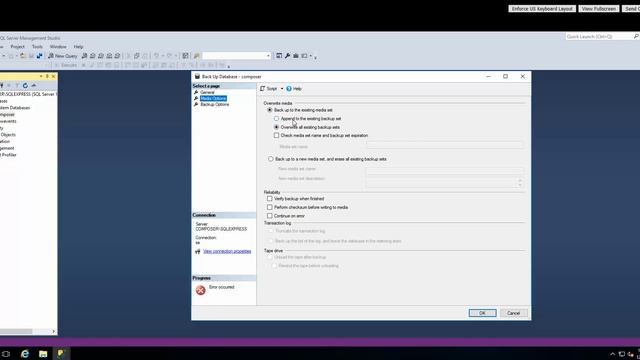Show hidden icons via system tray chevron
This screenshot has width=640, height=360.
[x=612, y=354]
